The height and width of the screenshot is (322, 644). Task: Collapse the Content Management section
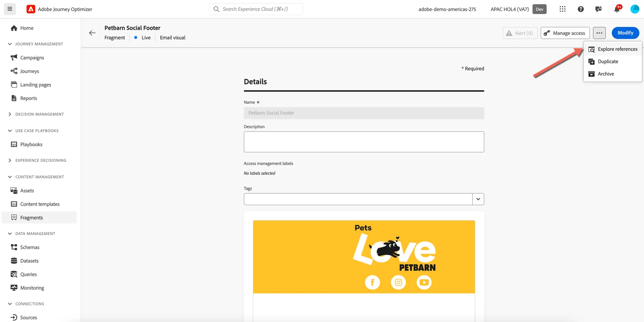(10, 177)
